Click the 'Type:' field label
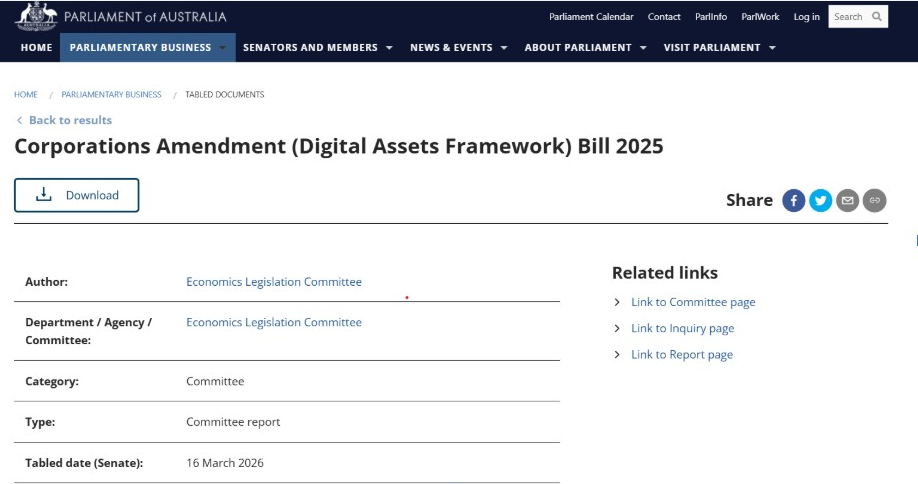Viewport: 918px width, 484px height. pyautogui.click(x=40, y=422)
